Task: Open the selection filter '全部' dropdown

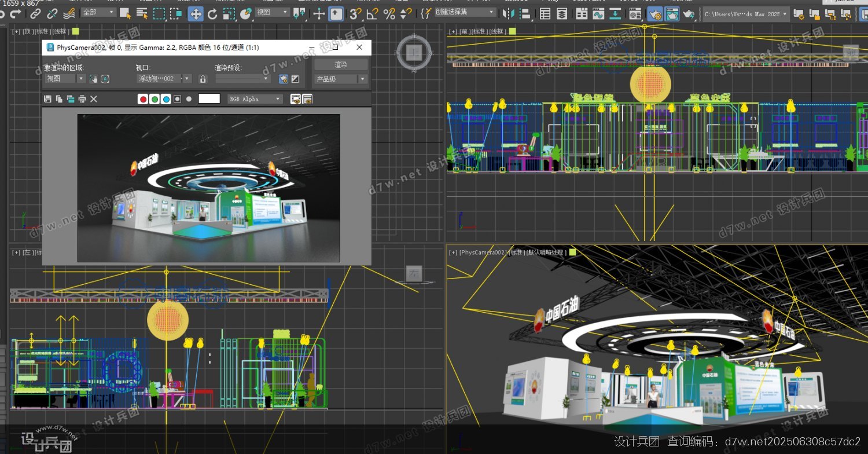Action: [x=98, y=12]
